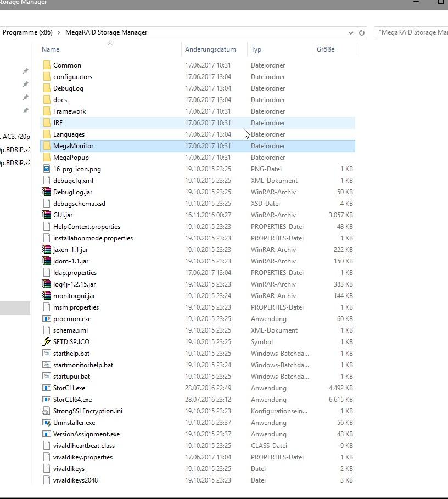Click the MegaRAID Storage Manager breadcrumb
Image resolution: width=448 pixels, height=499 pixels.
click(x=107, y=32)
